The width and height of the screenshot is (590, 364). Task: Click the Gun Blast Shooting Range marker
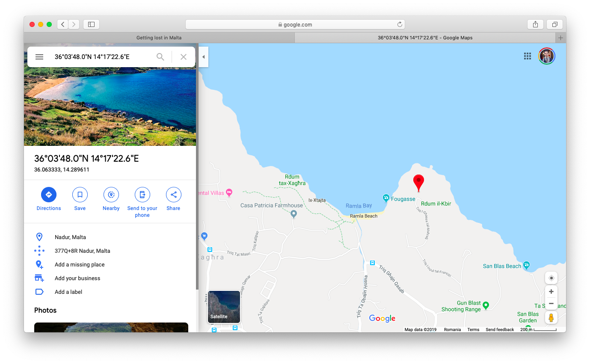pyautogui.click(x=486, y=305)
